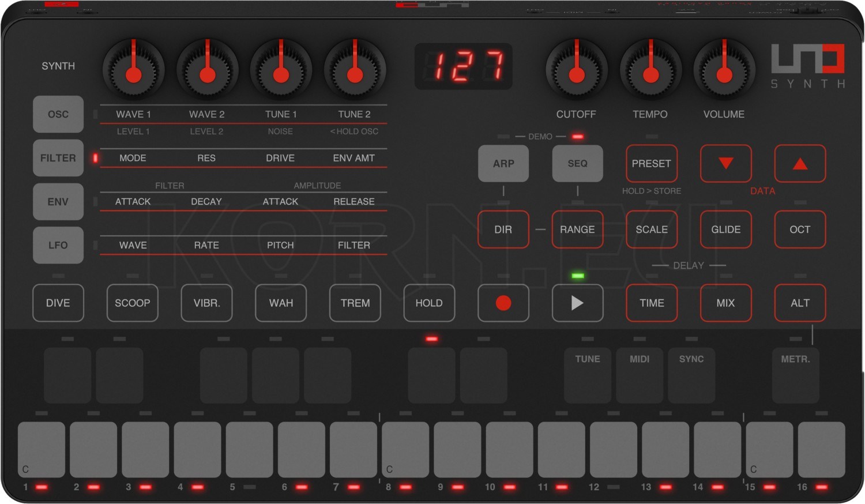Click the CUTOFF knob
This screenshot has width=865, height=504.
[577, 70]
